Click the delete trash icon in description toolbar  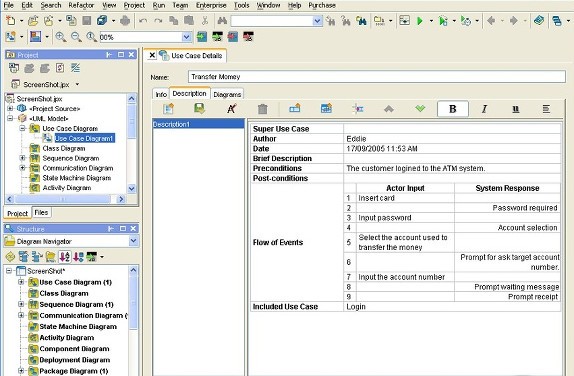[262, 109]
